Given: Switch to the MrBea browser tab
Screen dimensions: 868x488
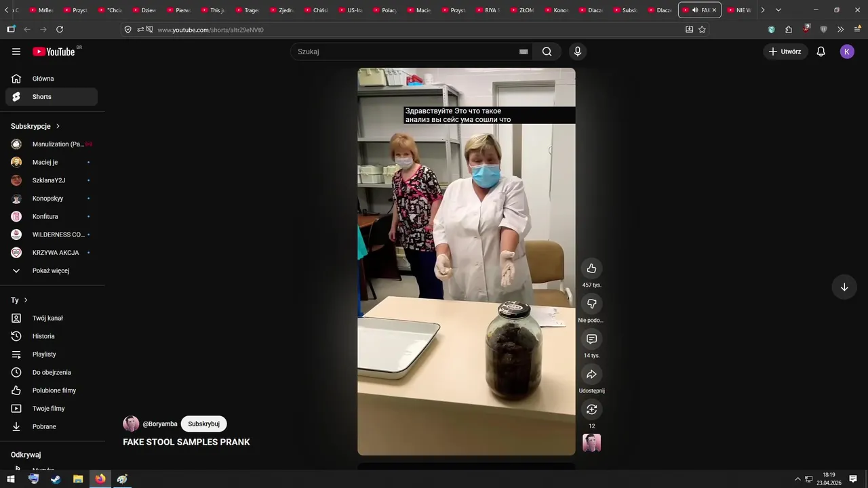Looking at the screenshot, I should [41, 10].
